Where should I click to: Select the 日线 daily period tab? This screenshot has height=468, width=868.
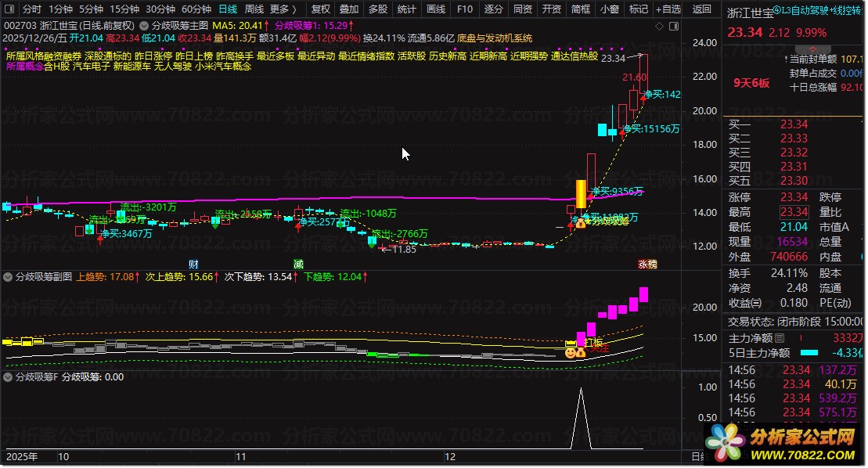[x=228, y=9]
